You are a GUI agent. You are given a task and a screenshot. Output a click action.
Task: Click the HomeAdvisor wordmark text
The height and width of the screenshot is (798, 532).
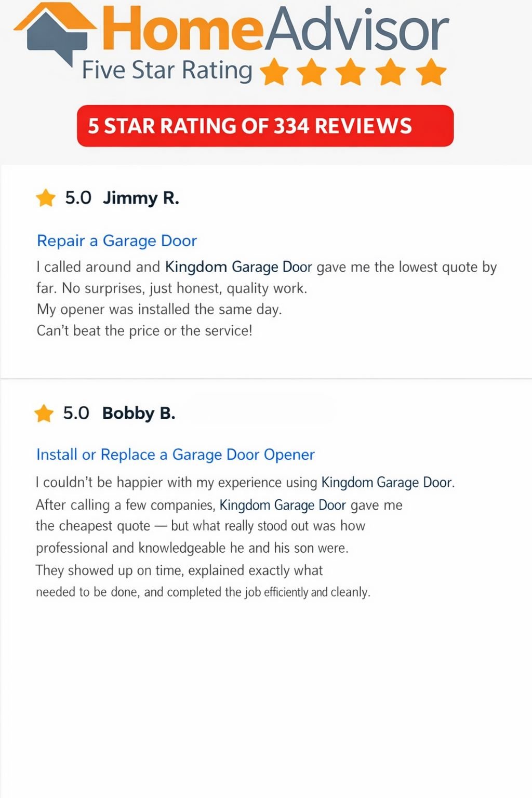pyautogui.click(x=275, y=29)
